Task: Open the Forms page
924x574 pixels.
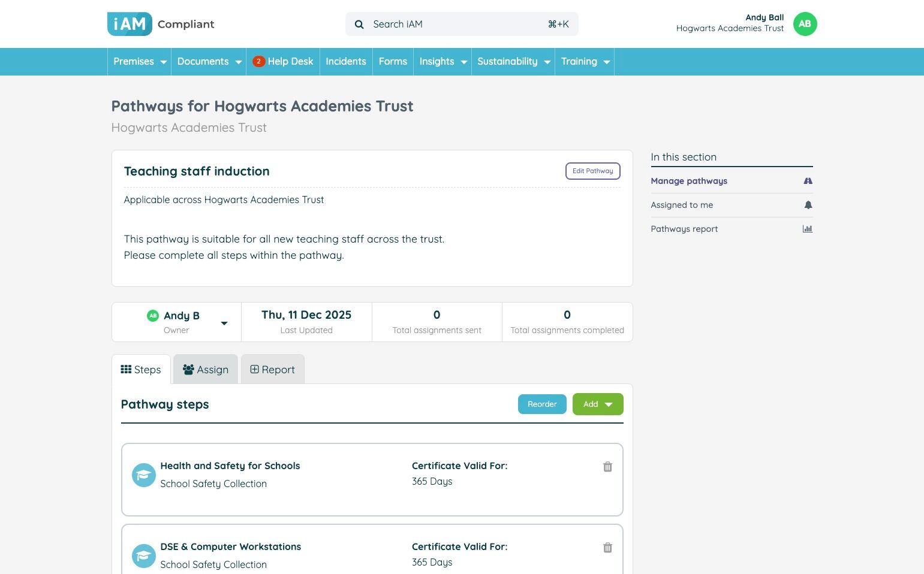Action: click(x=393, y=62)
